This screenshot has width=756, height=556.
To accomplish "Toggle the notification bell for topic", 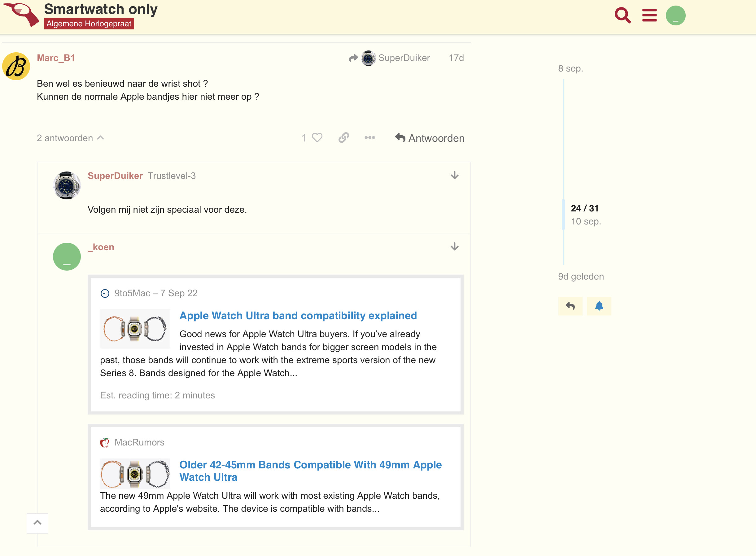I will coord(599,306).
